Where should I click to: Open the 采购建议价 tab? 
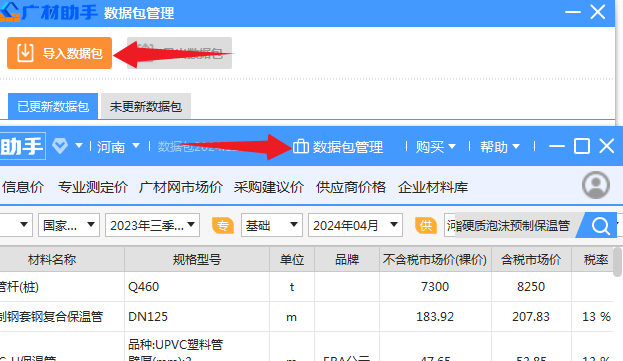point(269,187)
